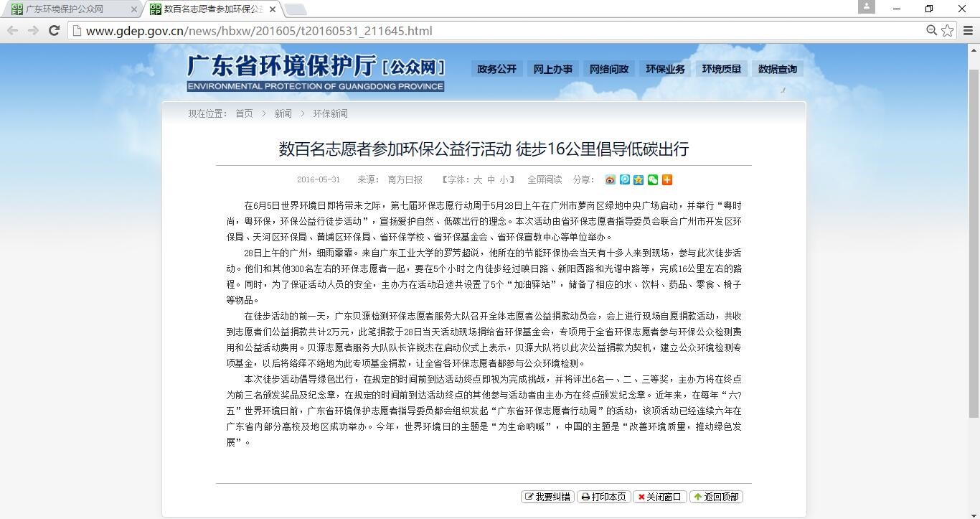
Task: Set font size to 中
Action: tap(491, 179)
